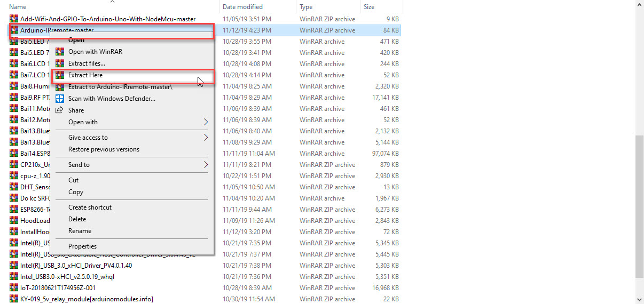The height and width of the screenshot is (304, 644).
Task: Click the cpu-z_1.90 archive file icon
Action: coord(14,176)
